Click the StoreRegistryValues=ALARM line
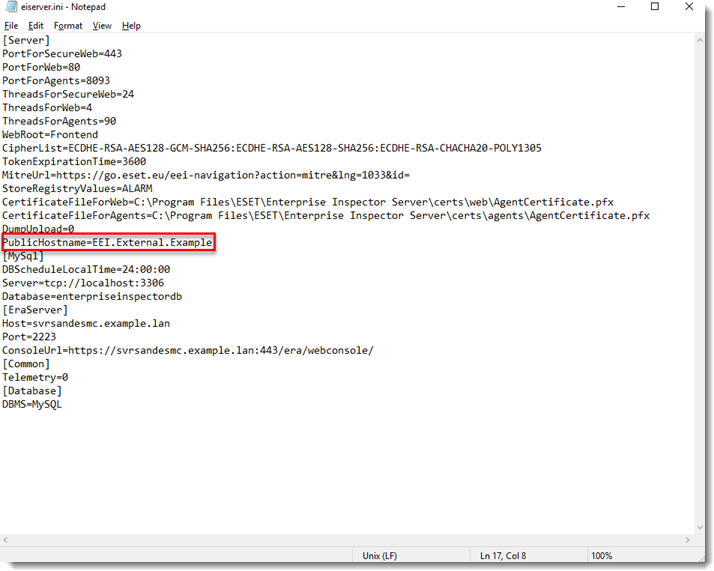The image size is (714, 571). pyautogui.click(x=77, y=189)
